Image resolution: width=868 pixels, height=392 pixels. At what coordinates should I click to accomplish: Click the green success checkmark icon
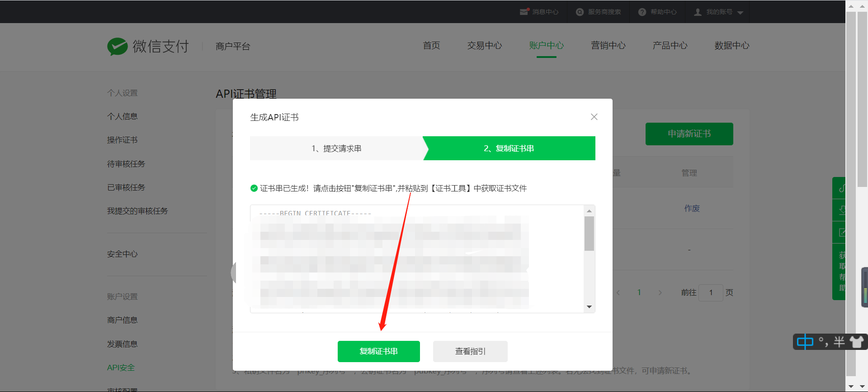pyautogui.click(x=254, y=188)
